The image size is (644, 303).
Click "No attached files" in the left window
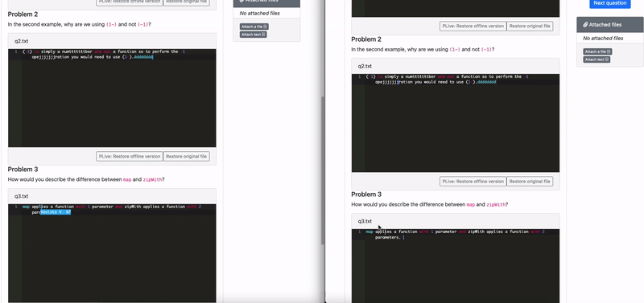pos(259,13)
